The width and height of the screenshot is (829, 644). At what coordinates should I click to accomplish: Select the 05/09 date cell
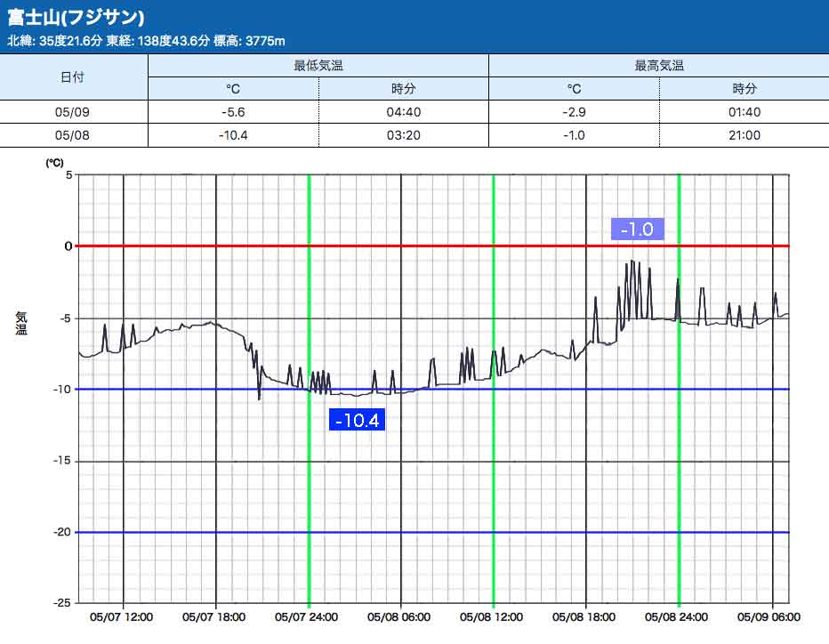72,112
